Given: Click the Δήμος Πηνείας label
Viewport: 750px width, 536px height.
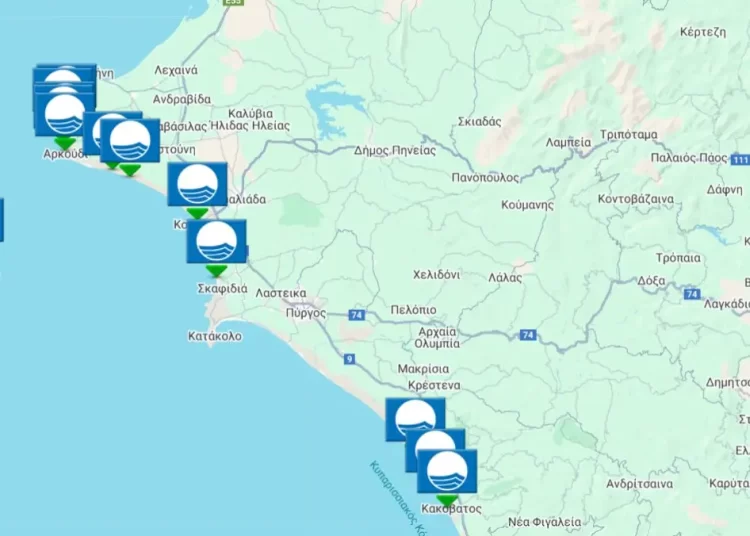Looking at the screenshot, I should pyautogui.click(x=395, y=151).
